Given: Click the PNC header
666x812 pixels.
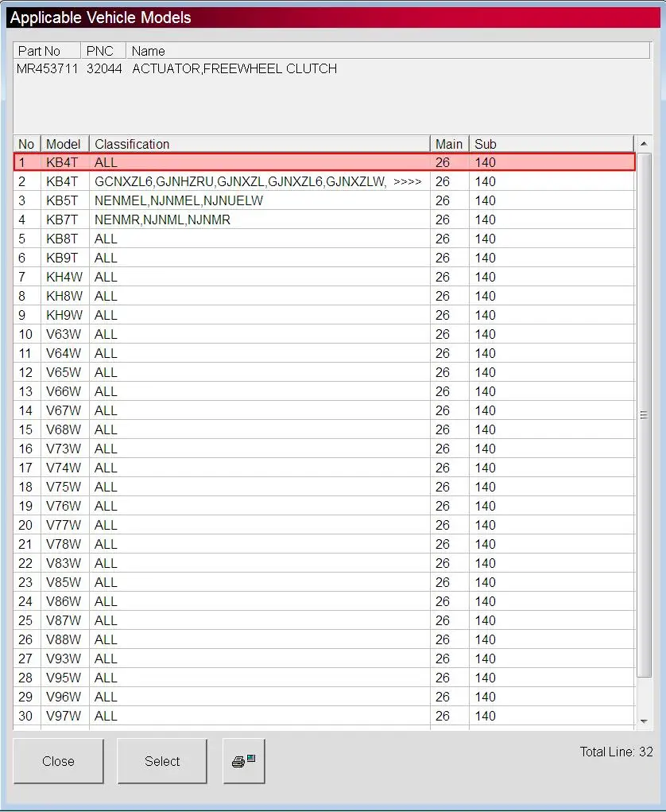Looking at the screenshot, I should (103, 51).
